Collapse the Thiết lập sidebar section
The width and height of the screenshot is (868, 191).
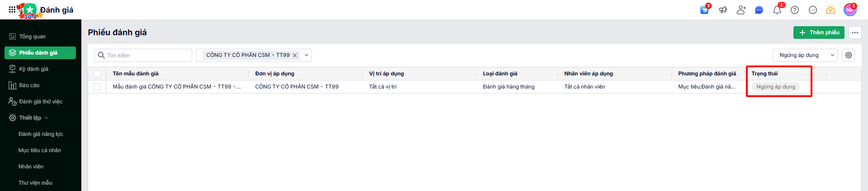[47, 118]
